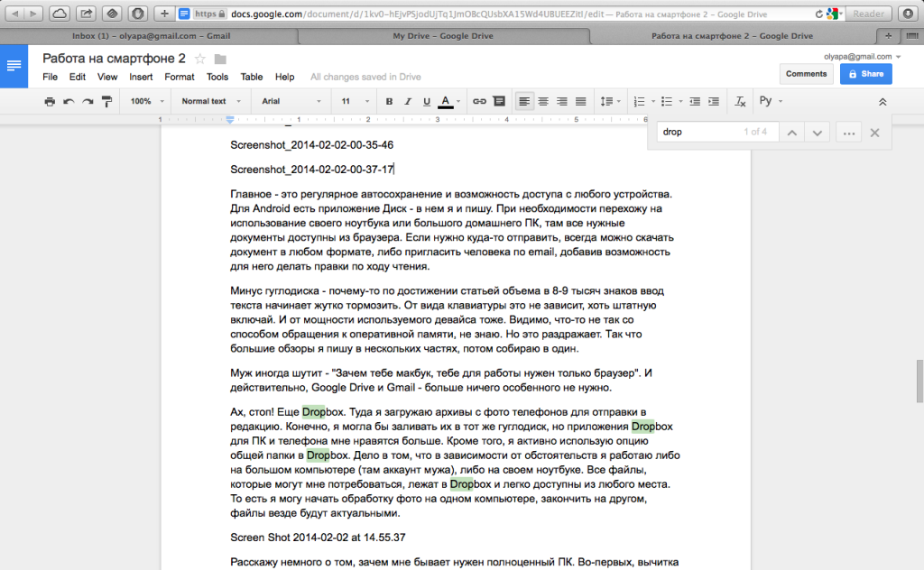Justify the text
The width and height of the screenshot is (924, 570).
coord(580,101)
